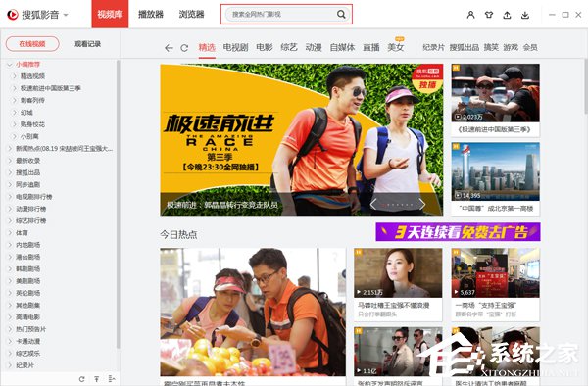
Task: Click the upload icon in title bar
Action: pyautogui.click(x=507, y=15)
